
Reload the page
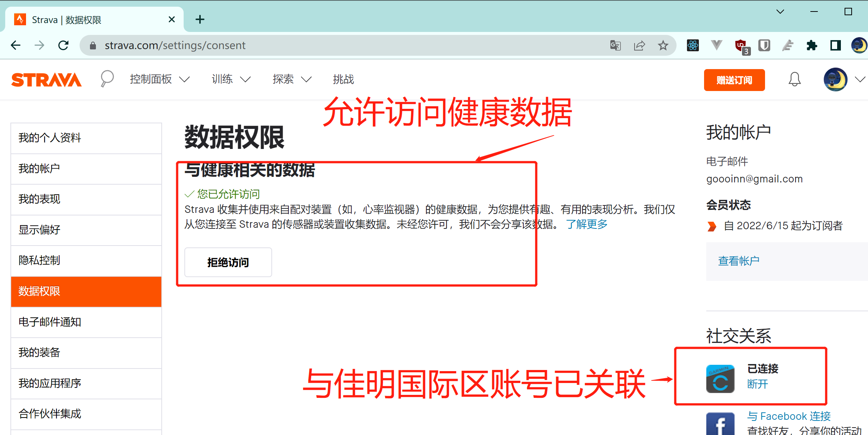pyautogui.click(x=64, y=46)
